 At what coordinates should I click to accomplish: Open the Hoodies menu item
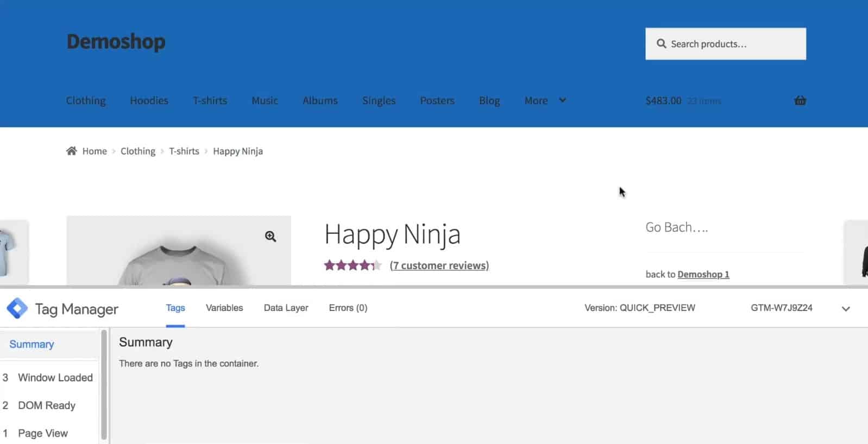149,100
